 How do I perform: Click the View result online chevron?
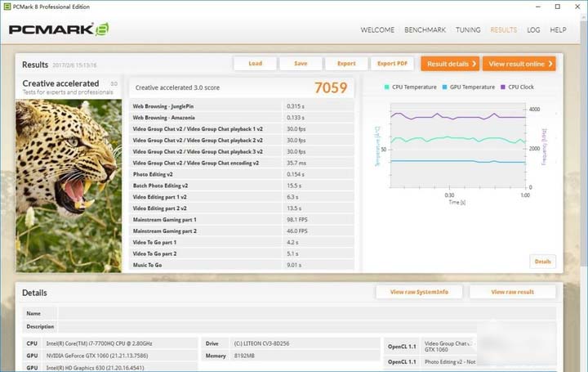[550, 64]
